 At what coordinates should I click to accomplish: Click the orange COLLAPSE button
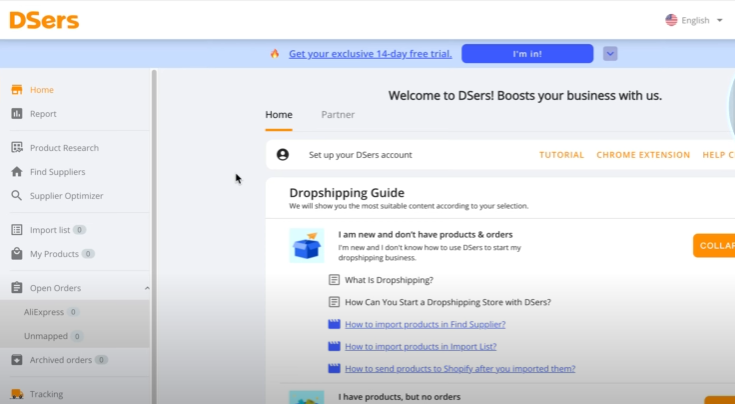(x=714, y=245)
